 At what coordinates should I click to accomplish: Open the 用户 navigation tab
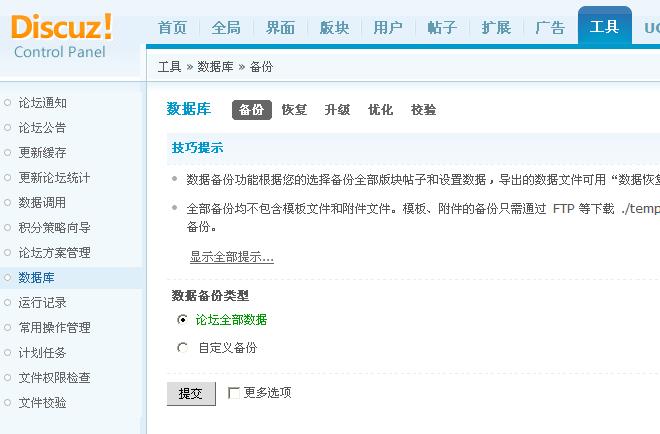pos(388,28)
